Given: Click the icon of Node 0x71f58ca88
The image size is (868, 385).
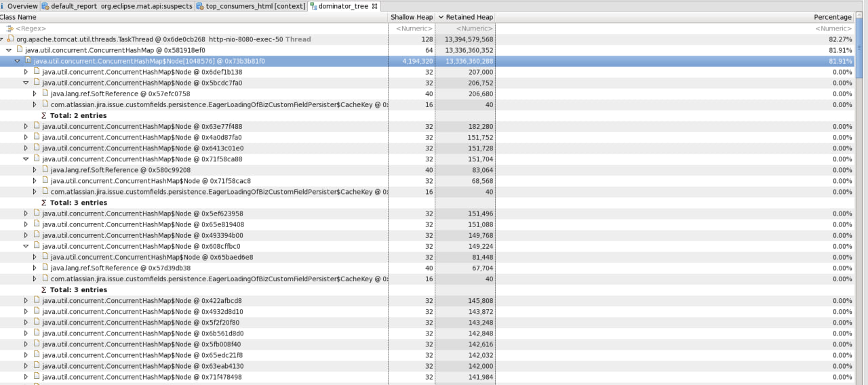Looking at the screenshot, I should 37,159.
